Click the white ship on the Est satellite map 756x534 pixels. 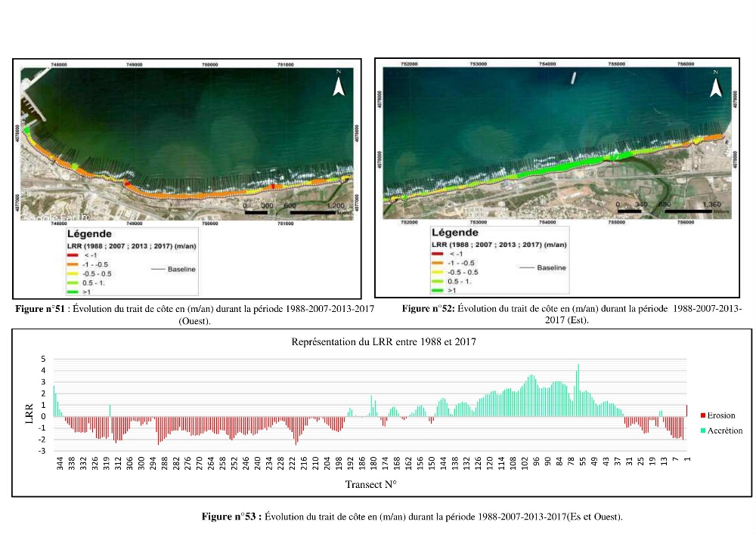(x=573, y=78)
